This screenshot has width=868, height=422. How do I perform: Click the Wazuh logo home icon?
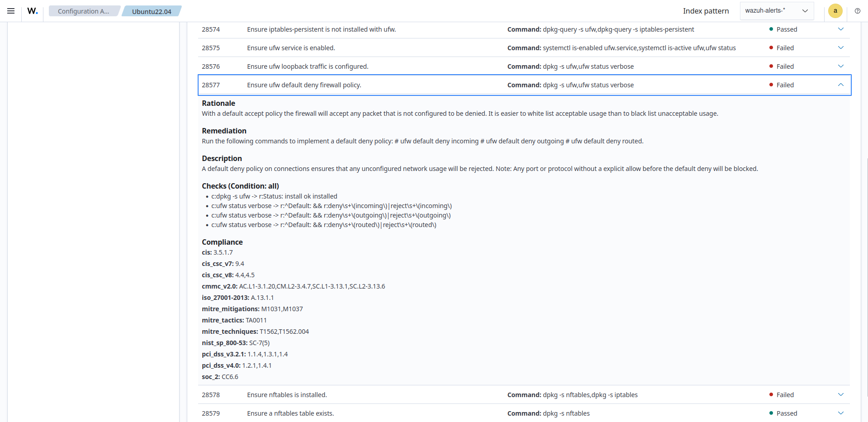tap(33, 11)
